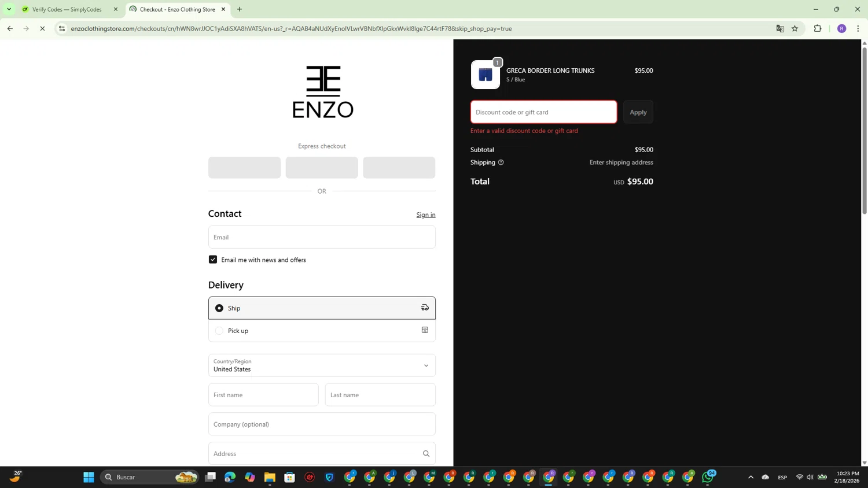Click the first express checkout button
Screen dimensions: 868x488
pos(244,168)
